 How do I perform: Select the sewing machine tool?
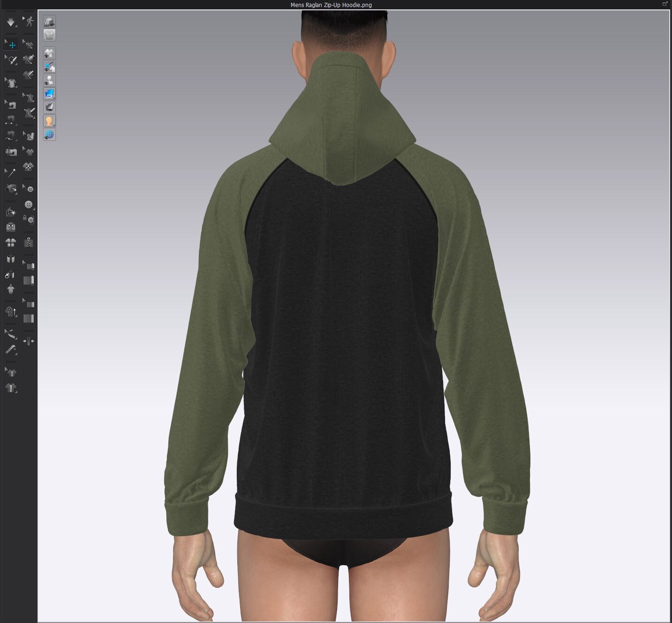[x=11, y=104]
